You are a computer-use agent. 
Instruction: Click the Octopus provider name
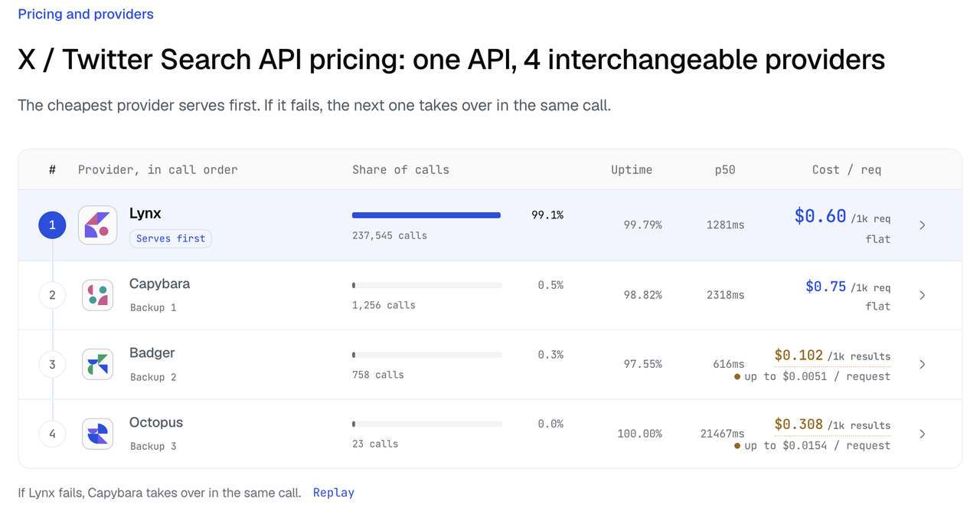pos(156,422)
